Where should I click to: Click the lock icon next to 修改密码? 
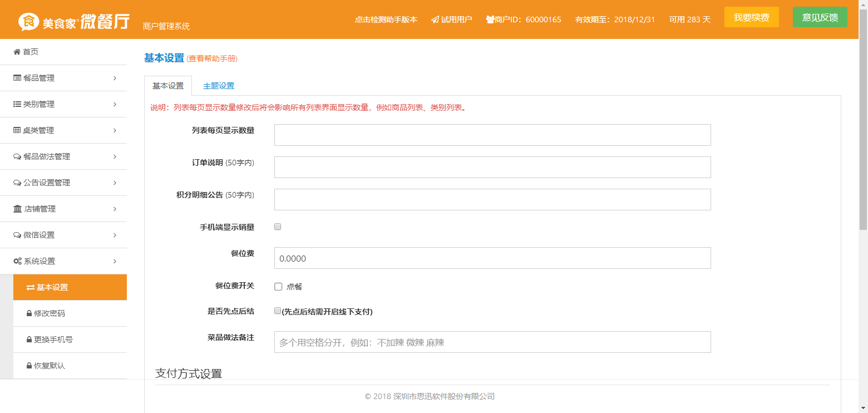point(29,313)
